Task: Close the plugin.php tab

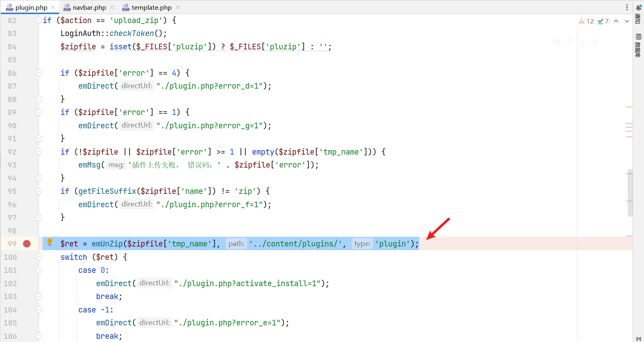Action: [53, 7]
